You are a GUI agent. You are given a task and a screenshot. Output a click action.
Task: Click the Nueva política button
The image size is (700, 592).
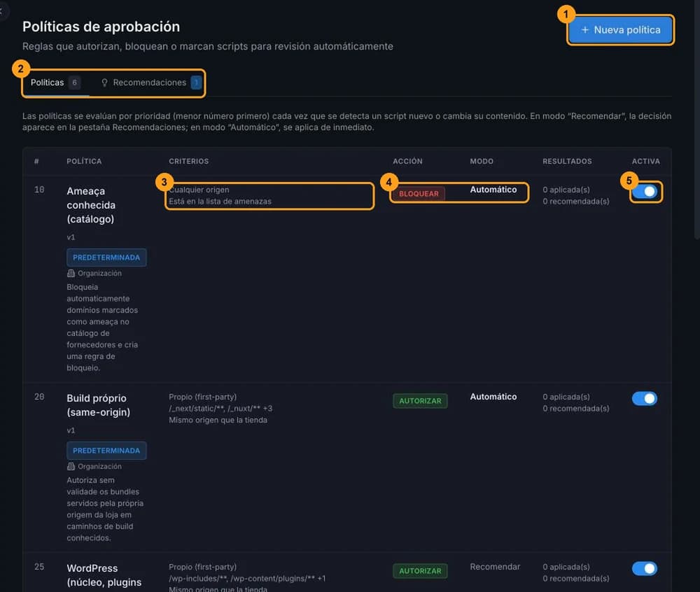[620, 30]
